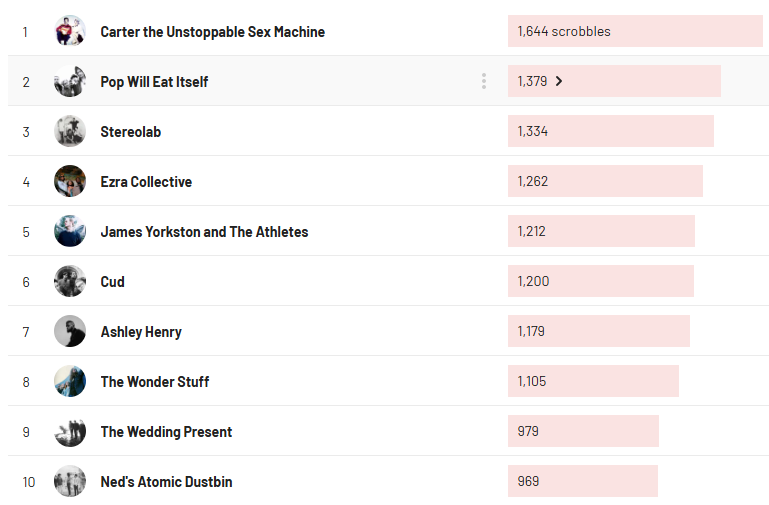The image size is (769, 505).
Task: Open the three-dot menu for Pop Will Eat Itself
Action: pyautogui.click(x=484, y=81)
